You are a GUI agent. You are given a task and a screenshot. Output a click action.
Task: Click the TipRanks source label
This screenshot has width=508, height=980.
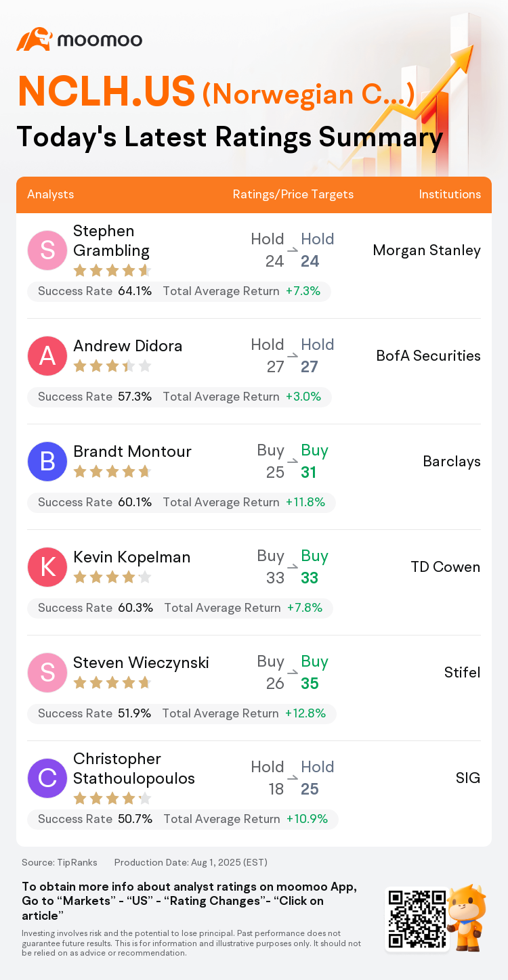[60, 862]
